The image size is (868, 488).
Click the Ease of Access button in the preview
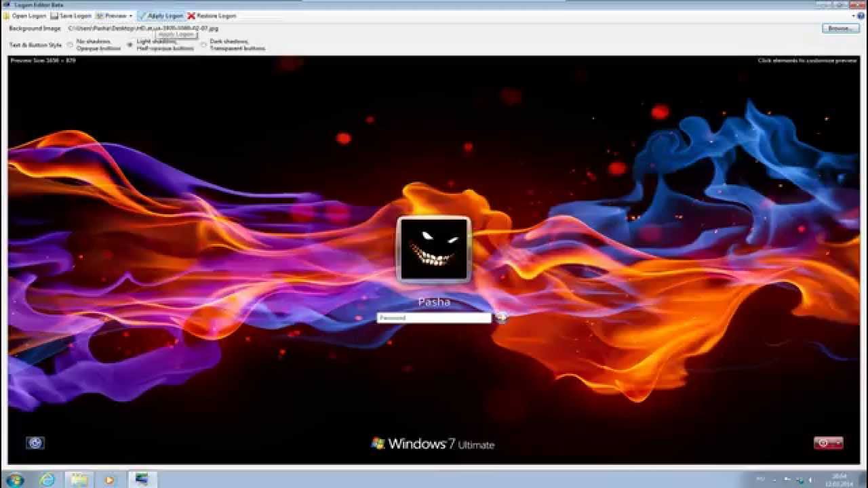point(35,443)
